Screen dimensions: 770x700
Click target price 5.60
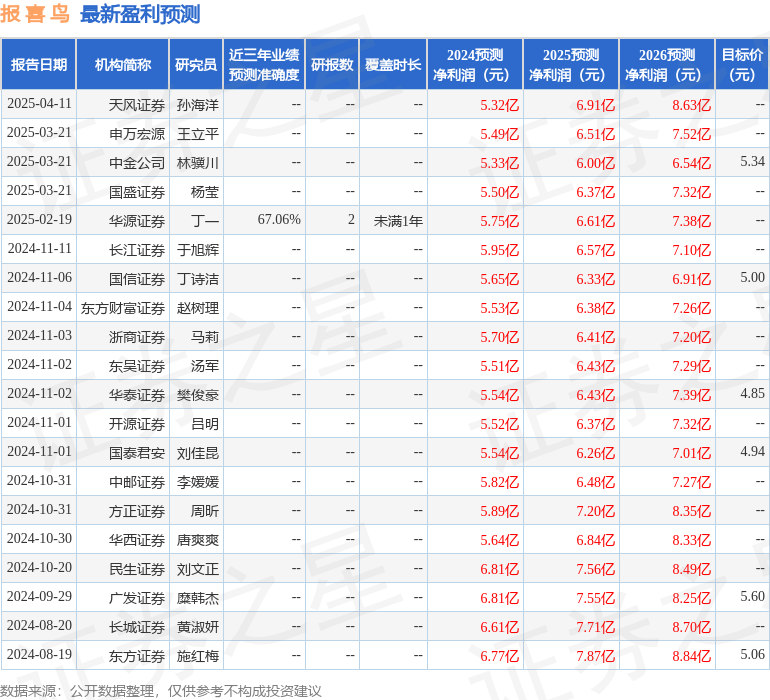pos(752,596)
